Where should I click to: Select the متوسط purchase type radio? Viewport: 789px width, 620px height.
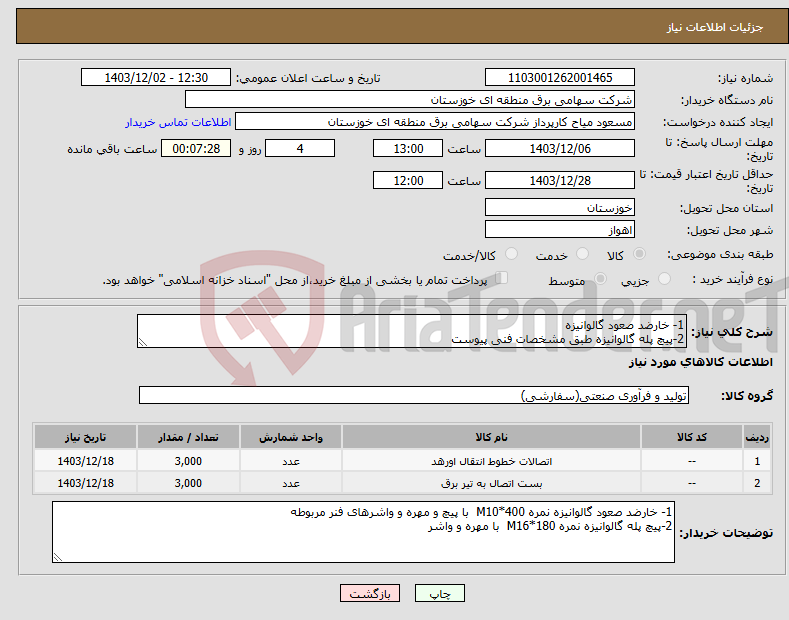pos(600,278)
